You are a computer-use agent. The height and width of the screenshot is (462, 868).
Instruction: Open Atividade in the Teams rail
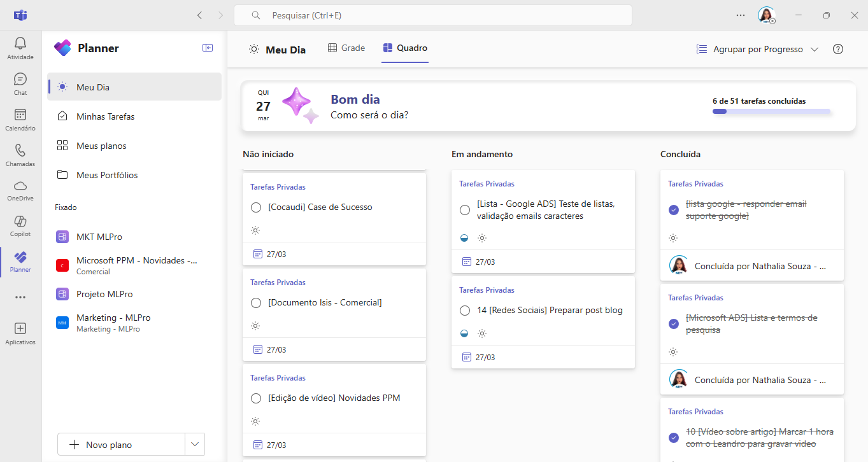pos(20,48)
